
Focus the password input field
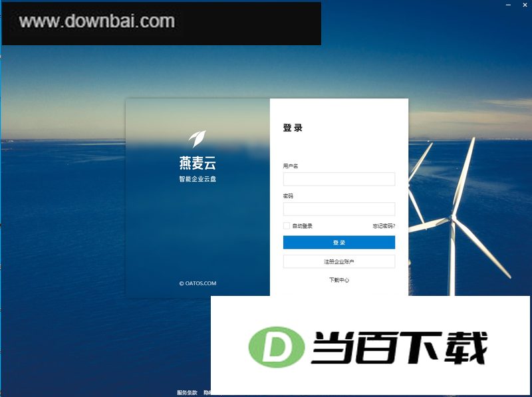click(x=339, y=209)
